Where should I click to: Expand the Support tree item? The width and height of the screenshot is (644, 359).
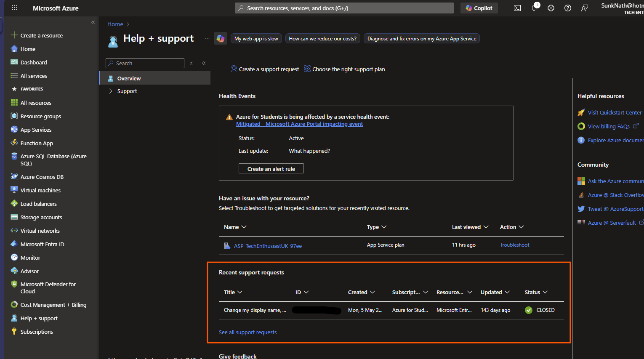pyautogui.click(x=111, y=91)
